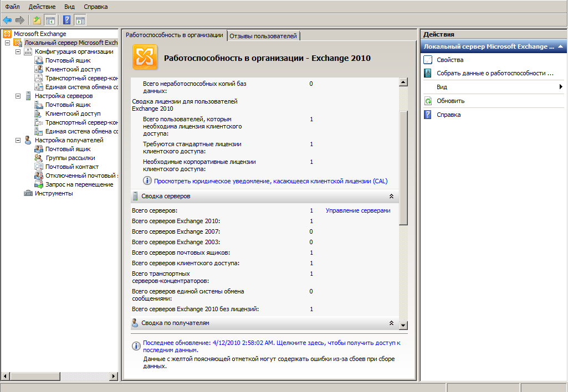The height and width of the screenshot is (392, 568).
Task: Open the CAL legal notice link
Action: point(270,181)
